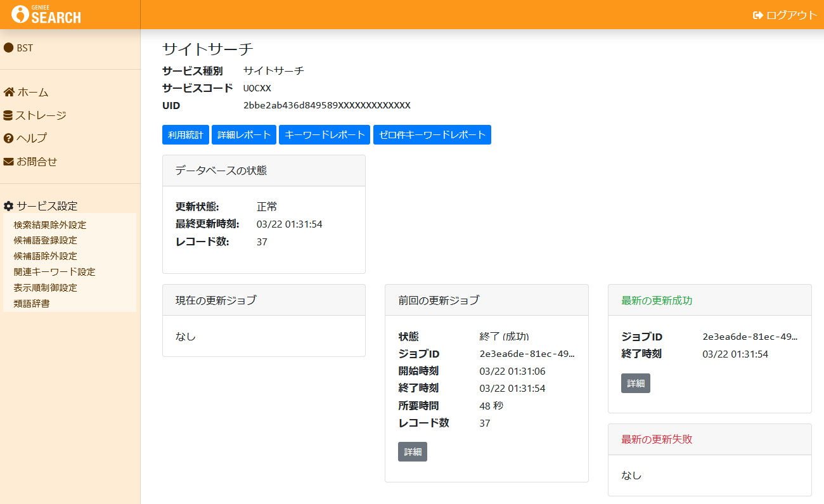824x504 pixels.
Task: Click the storage database icon
Action: [x=8, y=115]
